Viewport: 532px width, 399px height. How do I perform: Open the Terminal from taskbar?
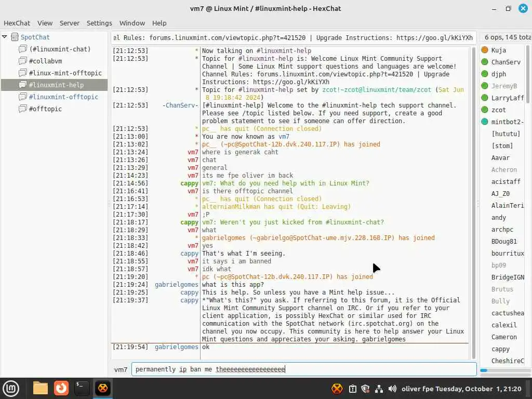(82, 388)
